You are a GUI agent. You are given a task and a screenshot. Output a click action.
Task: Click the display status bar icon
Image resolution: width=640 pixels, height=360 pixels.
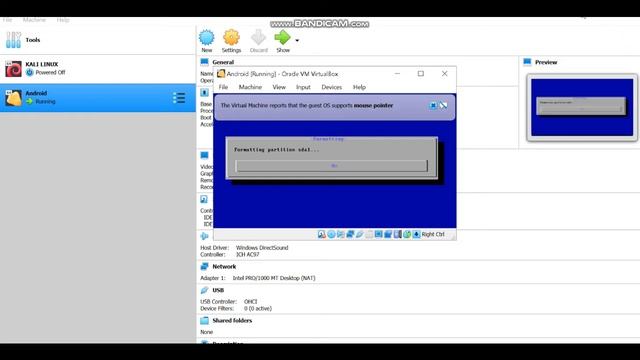[378, 234]
